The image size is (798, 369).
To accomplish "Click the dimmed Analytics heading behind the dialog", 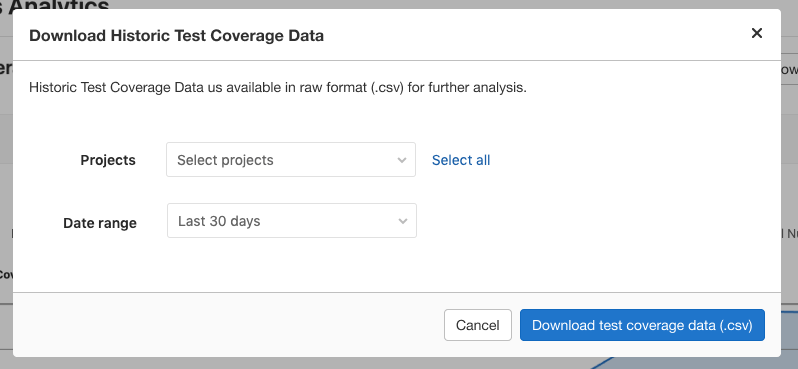I will pos(54,4).
